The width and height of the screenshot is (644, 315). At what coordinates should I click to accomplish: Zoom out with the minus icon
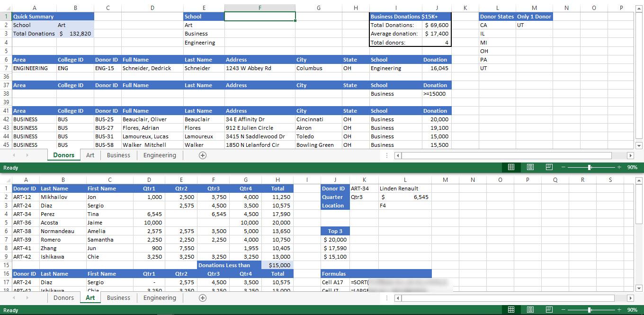tap(563, 167)
